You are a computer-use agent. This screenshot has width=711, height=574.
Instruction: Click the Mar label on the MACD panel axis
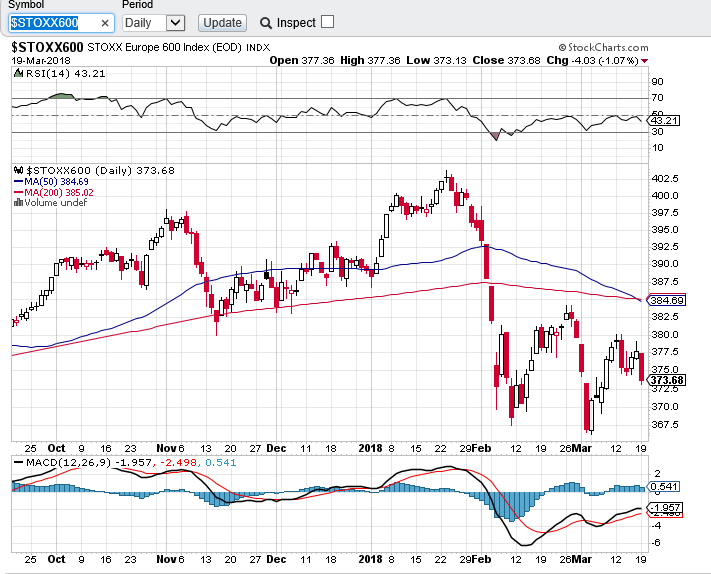pos(582,559)
